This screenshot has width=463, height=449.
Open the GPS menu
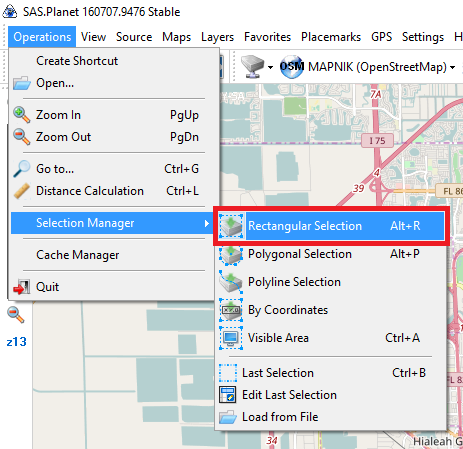382,37
